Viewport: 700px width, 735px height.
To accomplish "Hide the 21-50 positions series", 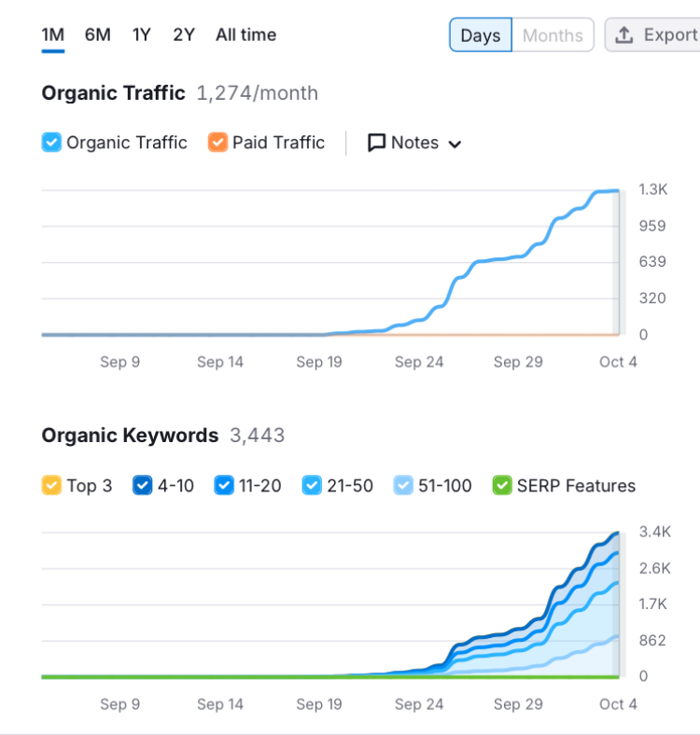I will (x=312, y=485).
